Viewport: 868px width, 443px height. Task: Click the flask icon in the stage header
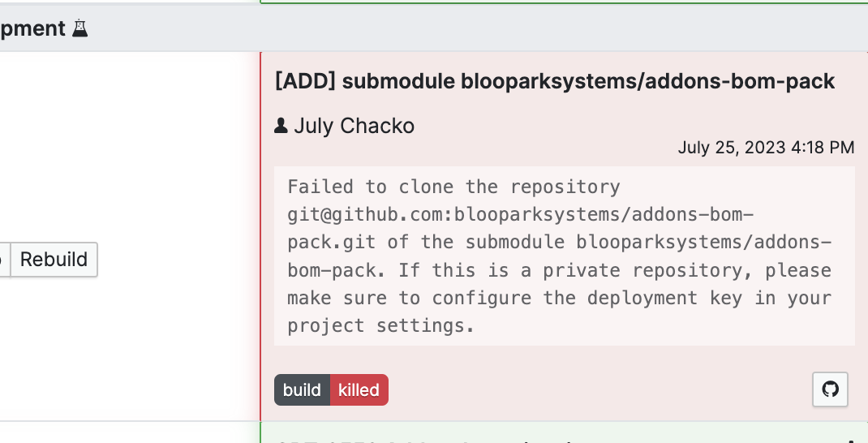[x=80, y=28]
